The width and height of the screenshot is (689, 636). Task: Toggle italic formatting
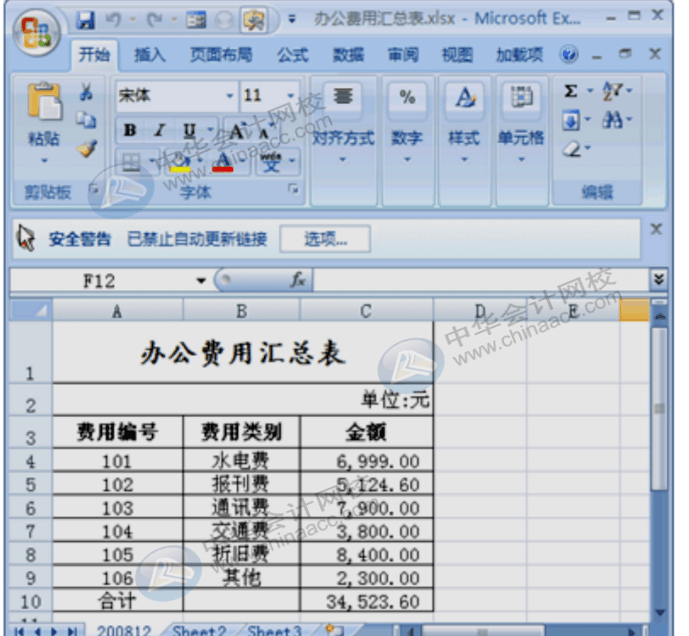coord(160,130)
